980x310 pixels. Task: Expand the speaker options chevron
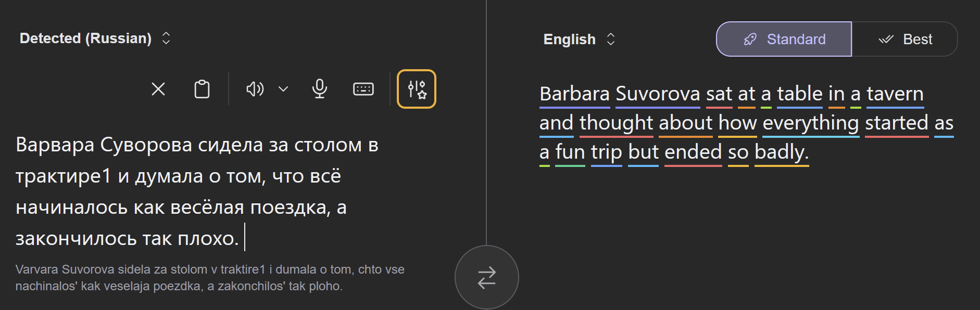point(283,89)
